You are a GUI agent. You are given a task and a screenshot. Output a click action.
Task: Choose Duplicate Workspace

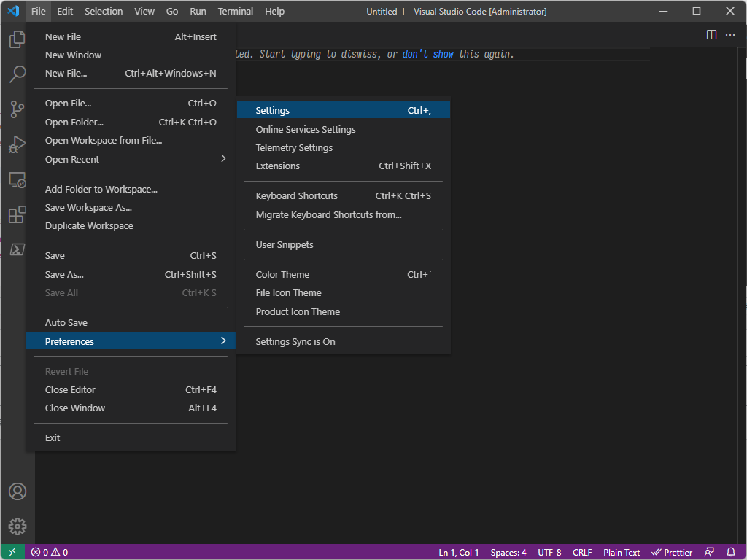coord(131,226)
